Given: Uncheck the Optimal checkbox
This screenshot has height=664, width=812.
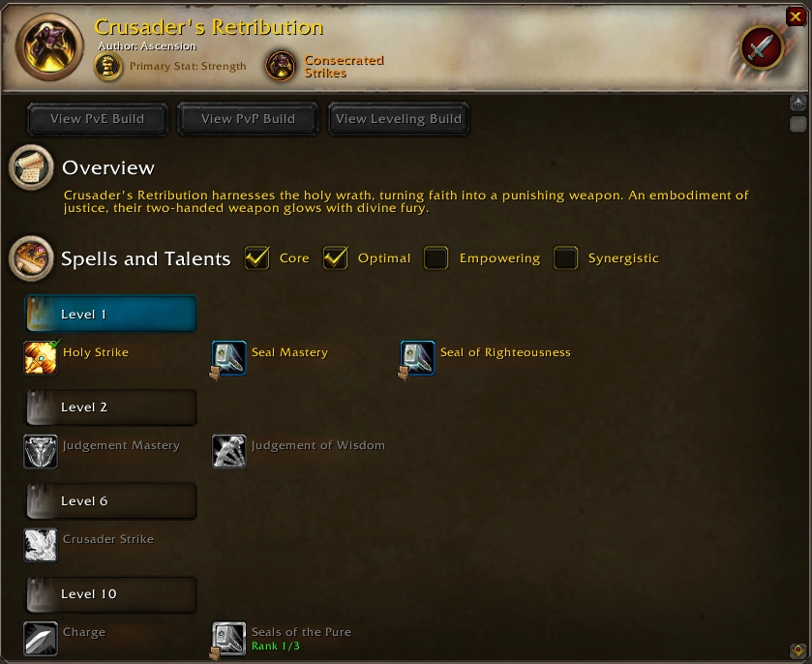Looking at the screenshot, I should [336, 257].
